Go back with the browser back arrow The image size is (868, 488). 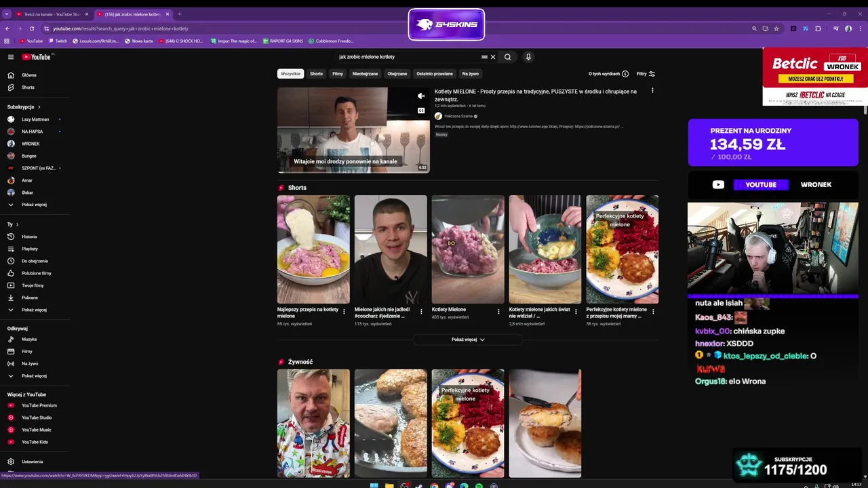[x=7, y=28]
